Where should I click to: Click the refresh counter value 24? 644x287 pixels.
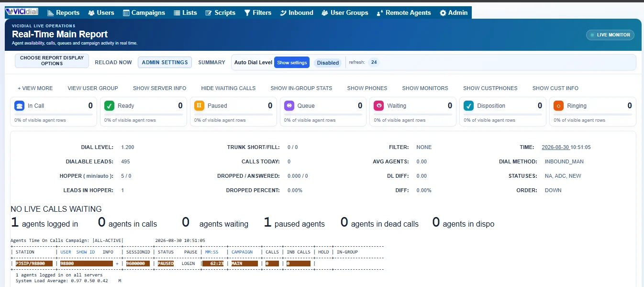[x=374, y=62]
